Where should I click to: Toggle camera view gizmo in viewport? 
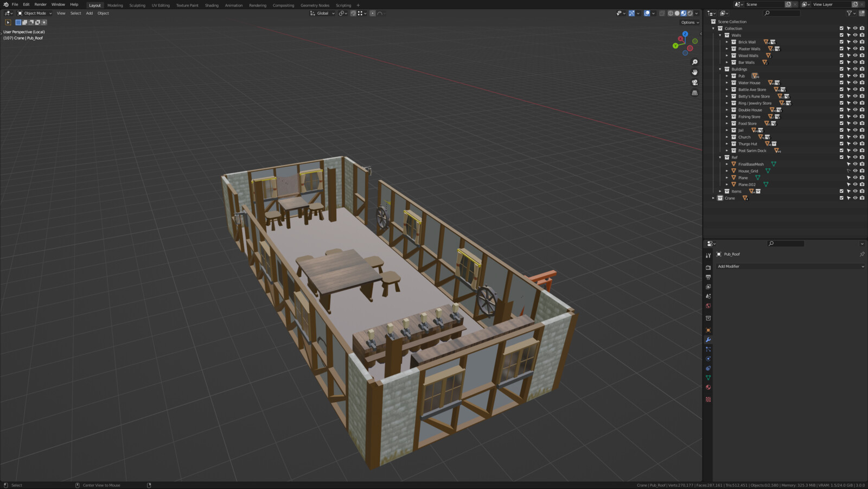click(694, 82)
